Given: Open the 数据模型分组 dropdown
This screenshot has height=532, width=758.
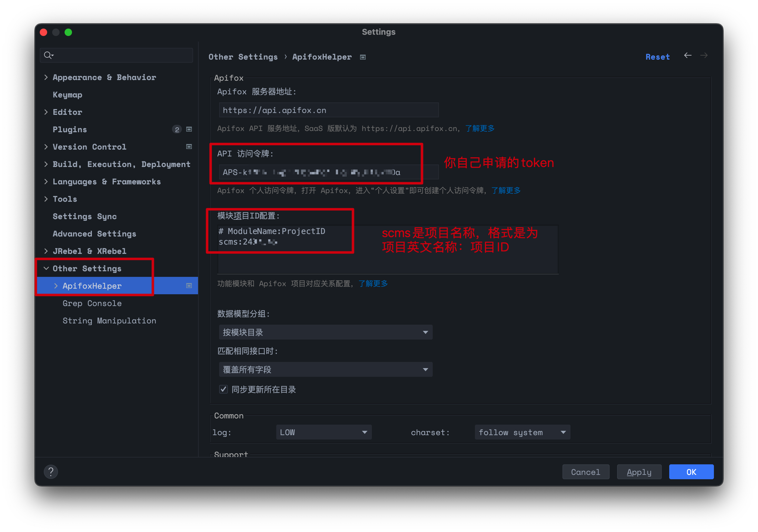Looking at the screenshot, I should 326,332.
